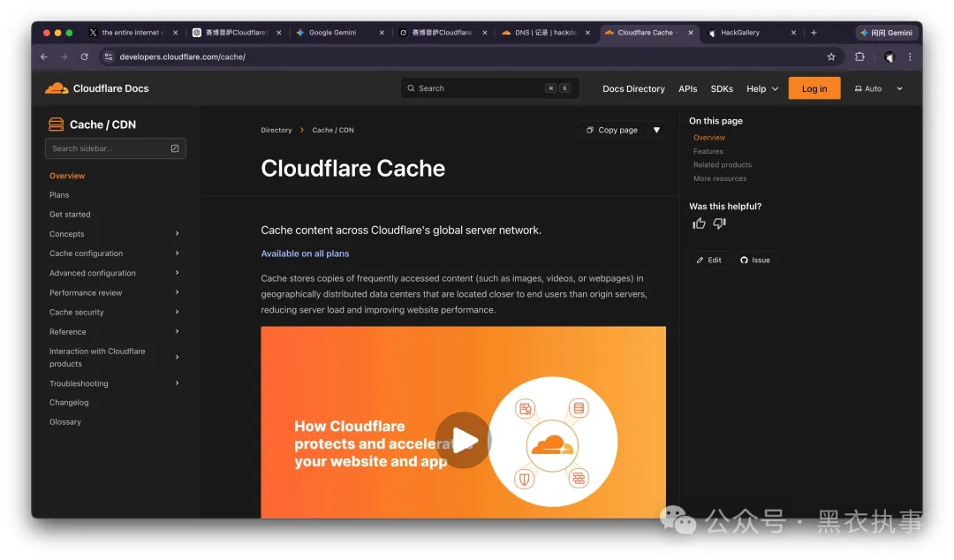Expand Advanced configuration chevron
Viewport: 954px width, 560px height.
point(177,273)
